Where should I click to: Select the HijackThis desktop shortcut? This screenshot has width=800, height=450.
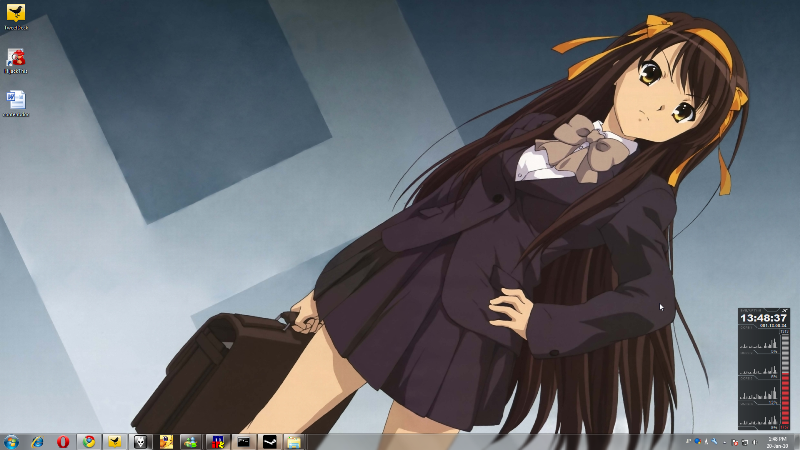[16, 59]
